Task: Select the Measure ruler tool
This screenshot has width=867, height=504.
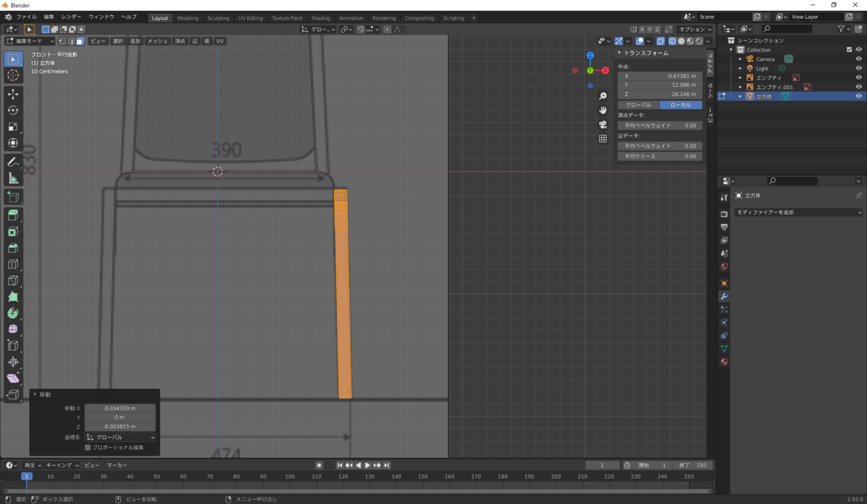Action: 13,178
